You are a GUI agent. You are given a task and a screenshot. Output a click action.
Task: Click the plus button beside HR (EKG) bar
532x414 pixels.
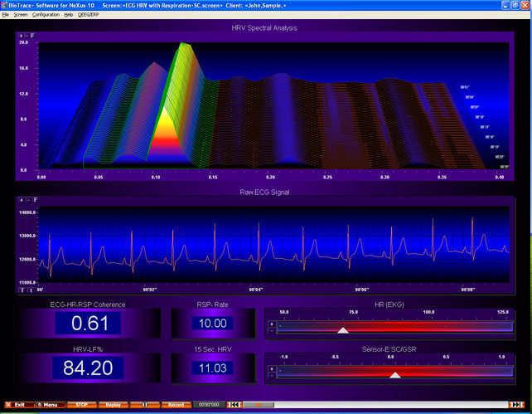(x=272, y=324)
